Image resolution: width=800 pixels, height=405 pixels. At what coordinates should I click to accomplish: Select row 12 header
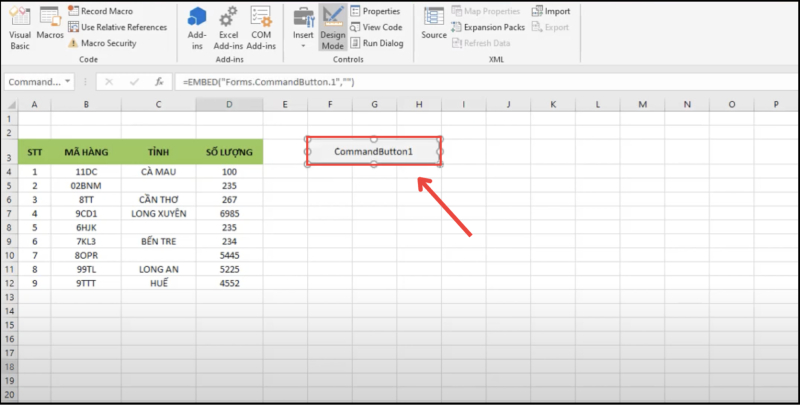coord(10,283)
